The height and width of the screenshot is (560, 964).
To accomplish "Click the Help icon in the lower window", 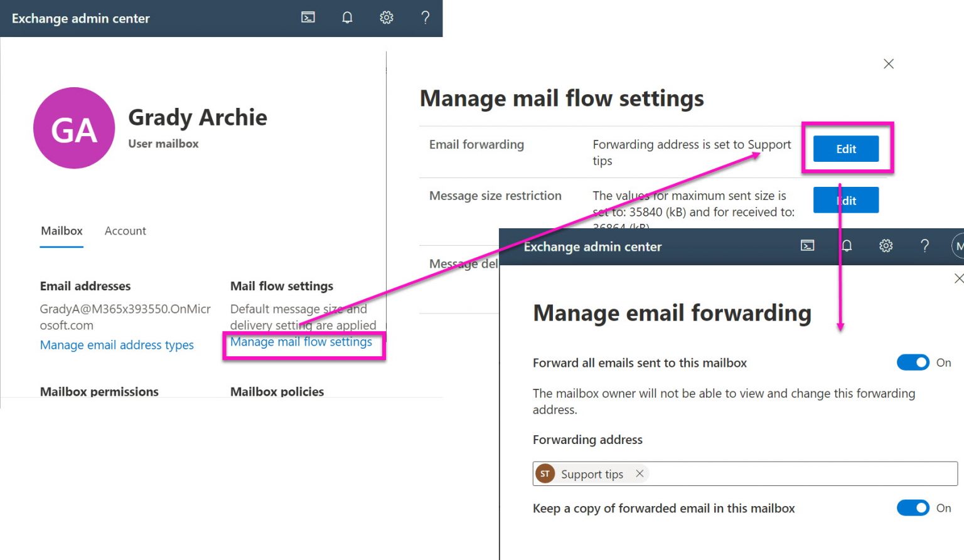I will pos(924,246).
